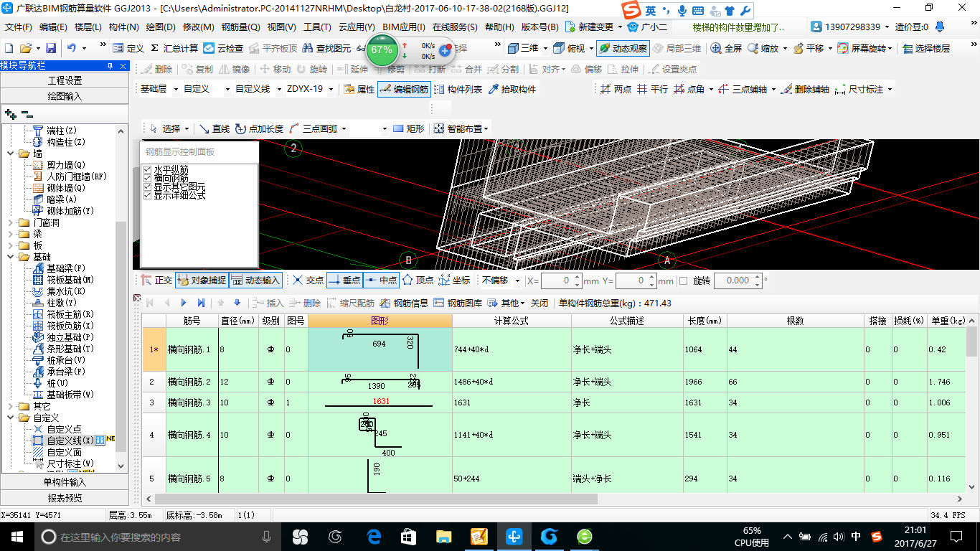This screenshot has width=980, height=551.
Task: Open 钢筋量(Q) menu
Action: click(x=240, y=27)
